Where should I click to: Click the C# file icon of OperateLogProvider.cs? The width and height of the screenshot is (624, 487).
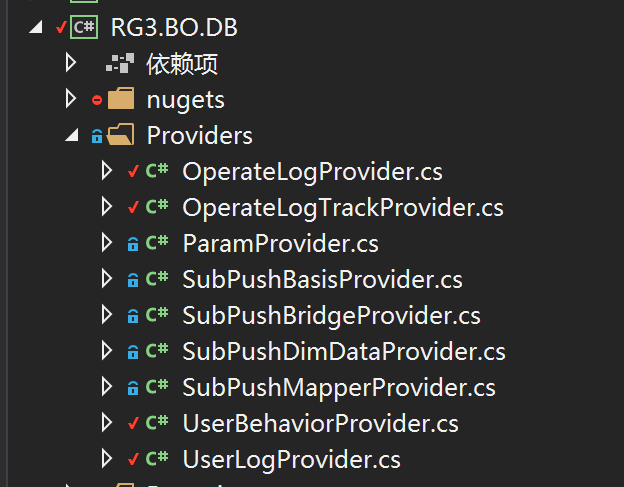(x=157, y=170)
